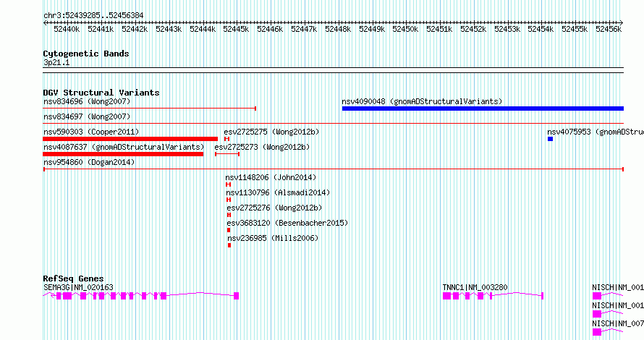Viewport: 644px width, 340px height.
Task: Click the first magenta TNNC1 exon block
Action: (x=446, y=296)
